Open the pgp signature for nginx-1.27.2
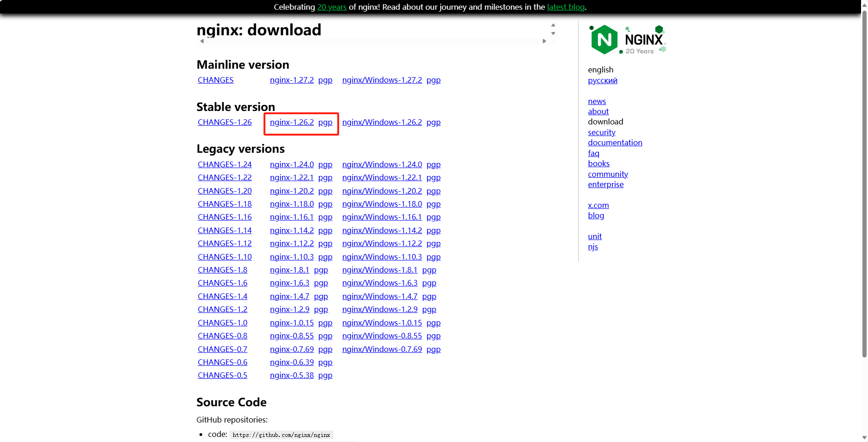The height and width of the screenshot is (442, 868). (325, 80)
